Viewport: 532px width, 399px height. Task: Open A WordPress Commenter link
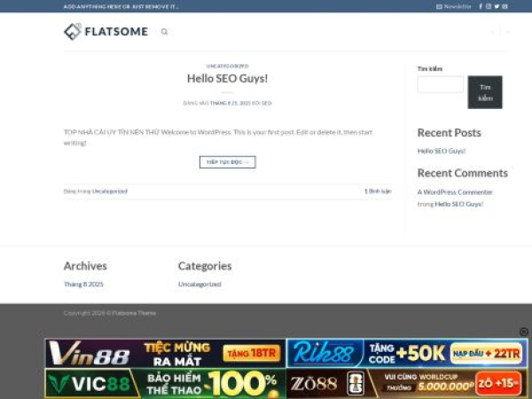455,192
